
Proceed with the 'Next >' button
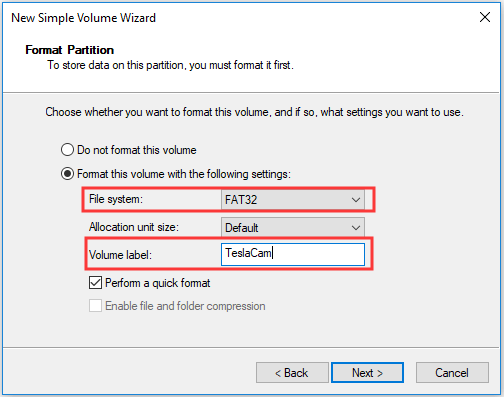point(367,373)
